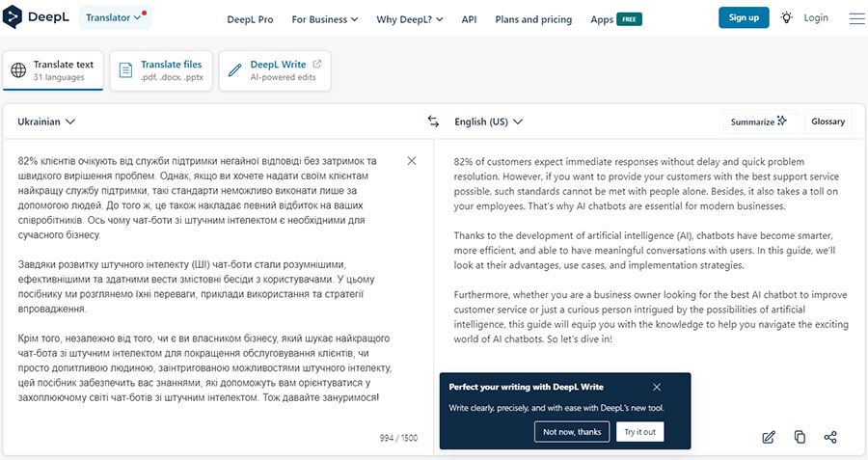Swap source and target languages

433,122
